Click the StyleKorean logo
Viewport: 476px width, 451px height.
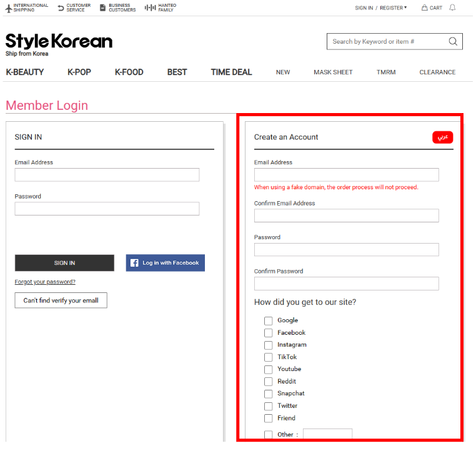click(x=59, y=42)
